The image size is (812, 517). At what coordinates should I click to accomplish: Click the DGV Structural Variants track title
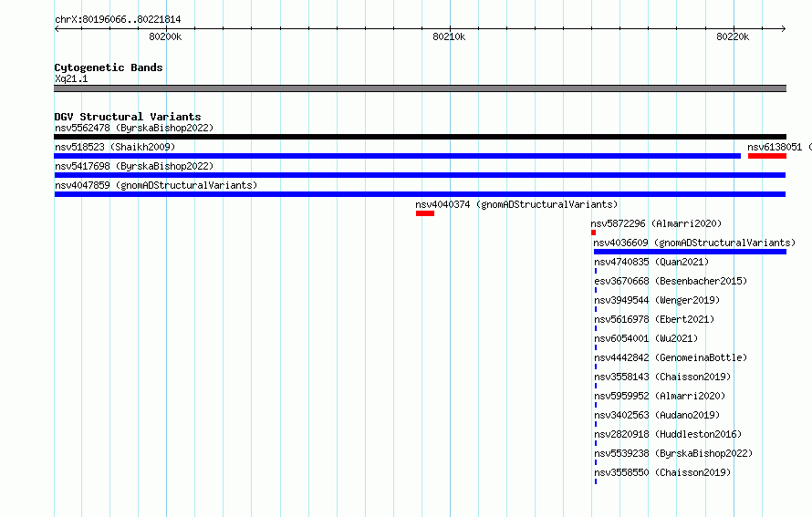(x=128, y=117)
